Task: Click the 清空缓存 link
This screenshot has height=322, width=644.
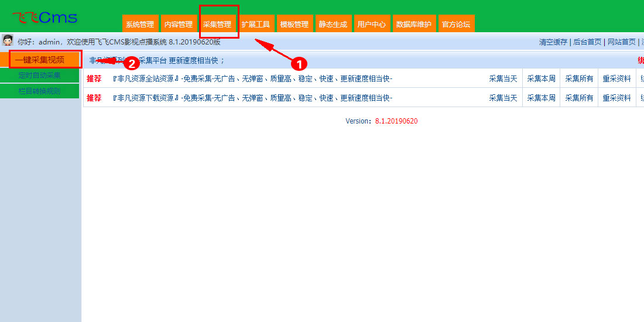Action: [553, 42]
